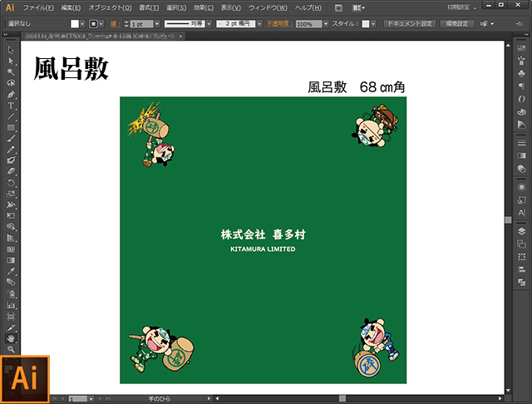Image resolution: width=532 pixels, height=404 pixels.
Task: Select the Free Transform tool
Action: coord(11,216)
